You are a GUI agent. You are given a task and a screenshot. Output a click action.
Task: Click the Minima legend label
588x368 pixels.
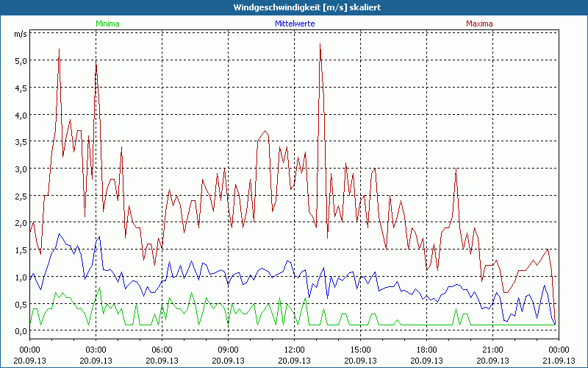click(107, 24)
